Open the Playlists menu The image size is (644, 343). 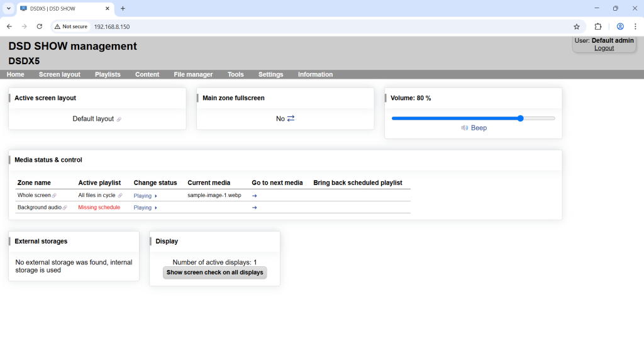click(x=108, y=74)
